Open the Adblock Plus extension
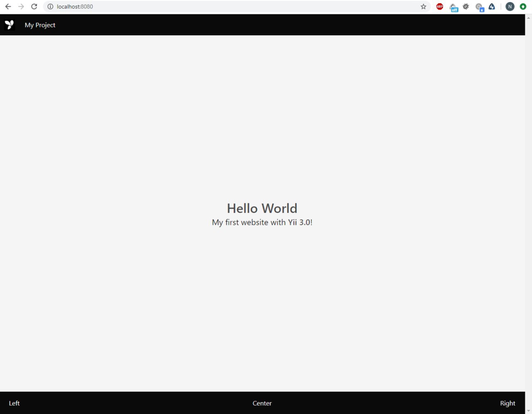 pyautogui.click(x=440, y=7)
